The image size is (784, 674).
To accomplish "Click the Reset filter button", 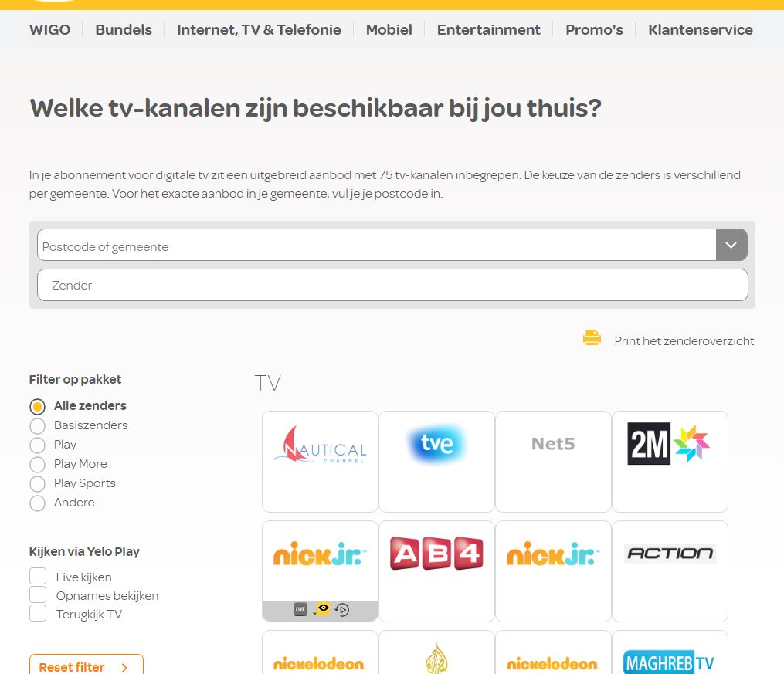I will pyautogui.click(x=87, y=665).
